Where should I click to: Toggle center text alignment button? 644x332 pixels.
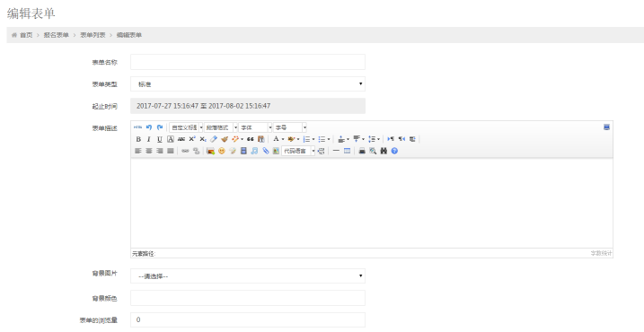tap(149, 151)
